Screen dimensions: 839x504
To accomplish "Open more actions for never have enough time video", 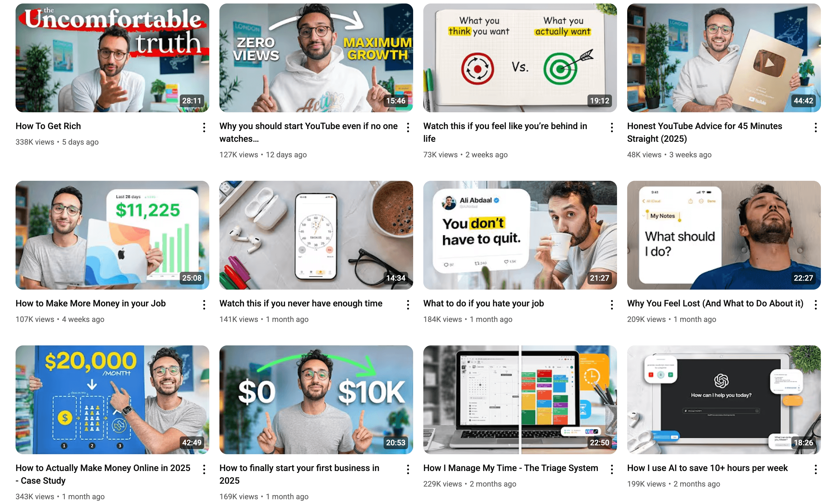I will (408, 304).
